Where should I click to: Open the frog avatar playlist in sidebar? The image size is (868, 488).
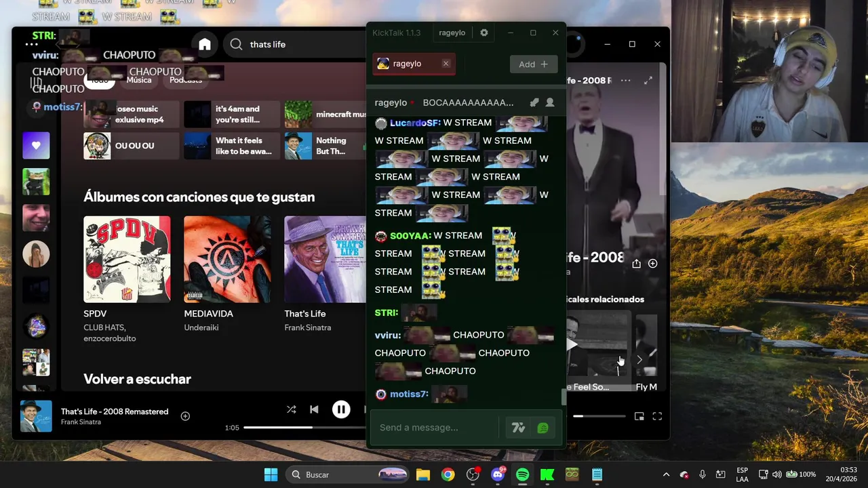pos(36,182)
